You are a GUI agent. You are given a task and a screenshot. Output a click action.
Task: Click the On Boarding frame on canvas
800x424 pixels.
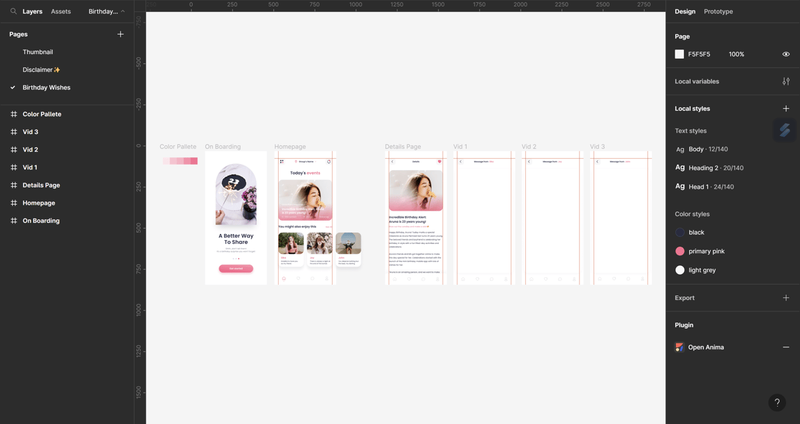tap(236, 218)
